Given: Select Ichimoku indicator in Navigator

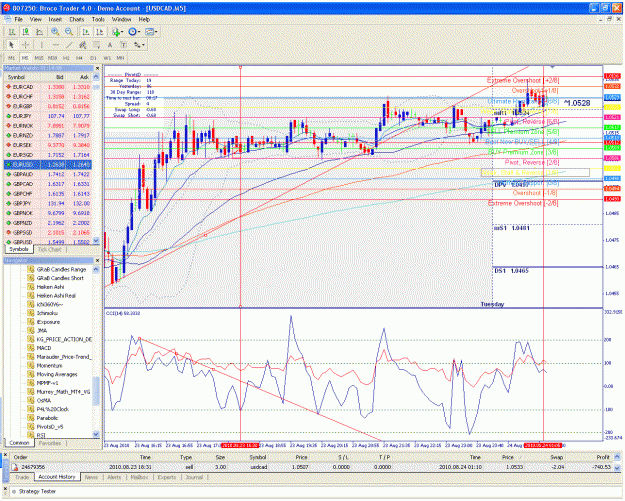Looking at the screenshot, I should pos(47,313).
